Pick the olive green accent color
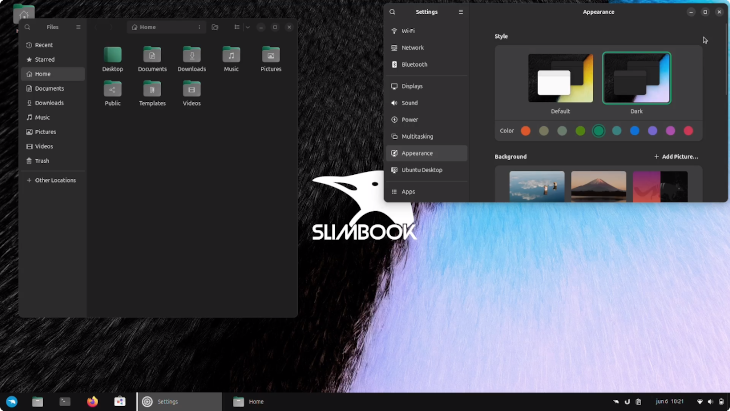 pyautogui.click(x=580, y=131)
